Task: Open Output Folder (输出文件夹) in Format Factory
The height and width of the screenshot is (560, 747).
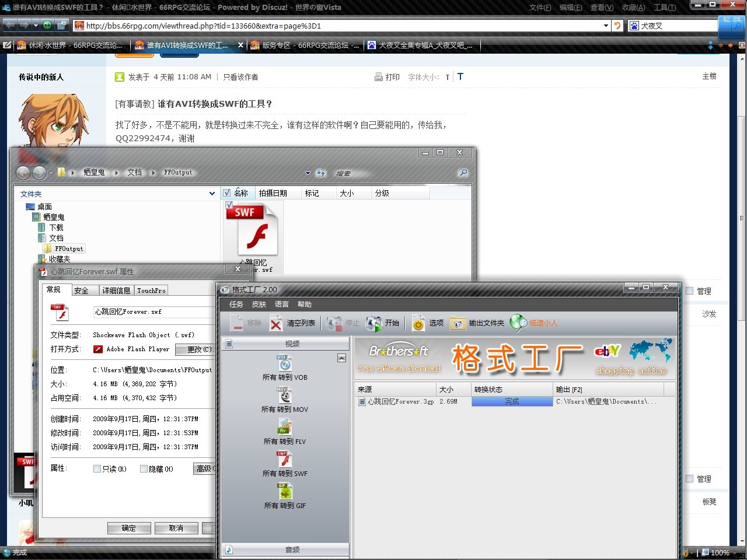Action: (477, 323)
